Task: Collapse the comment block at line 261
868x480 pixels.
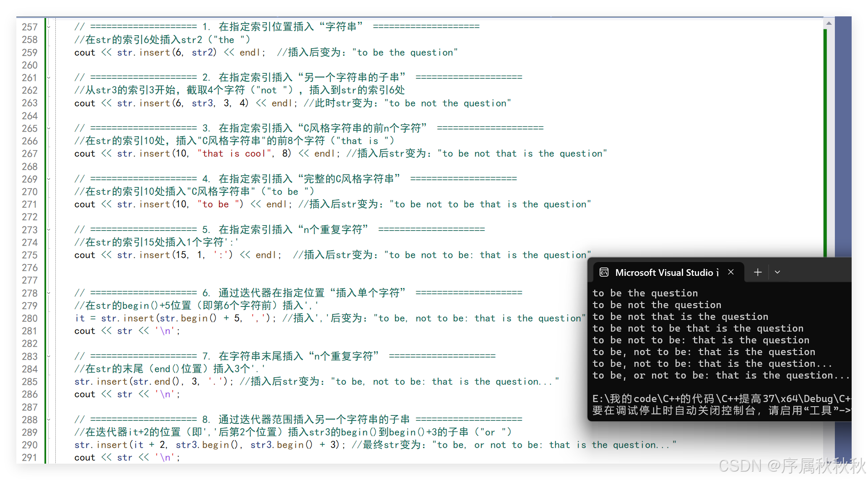Action: point(49,78)
